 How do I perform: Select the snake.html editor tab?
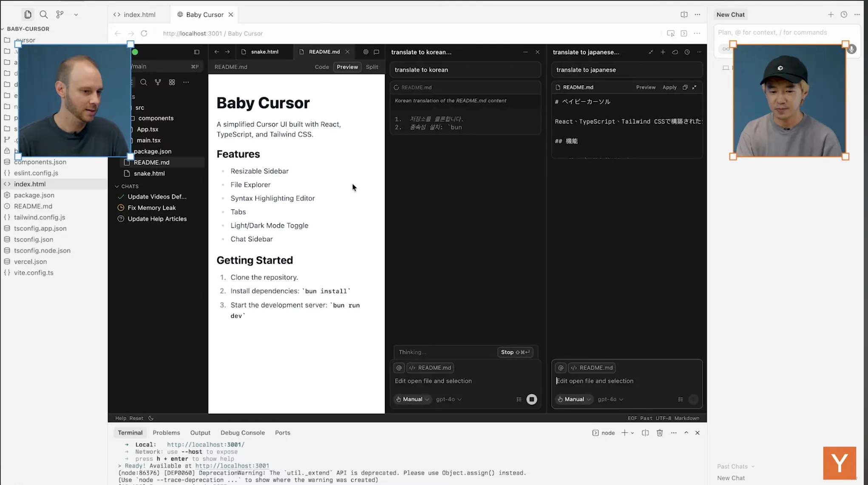pyautogui.click(x=264, y=52)
